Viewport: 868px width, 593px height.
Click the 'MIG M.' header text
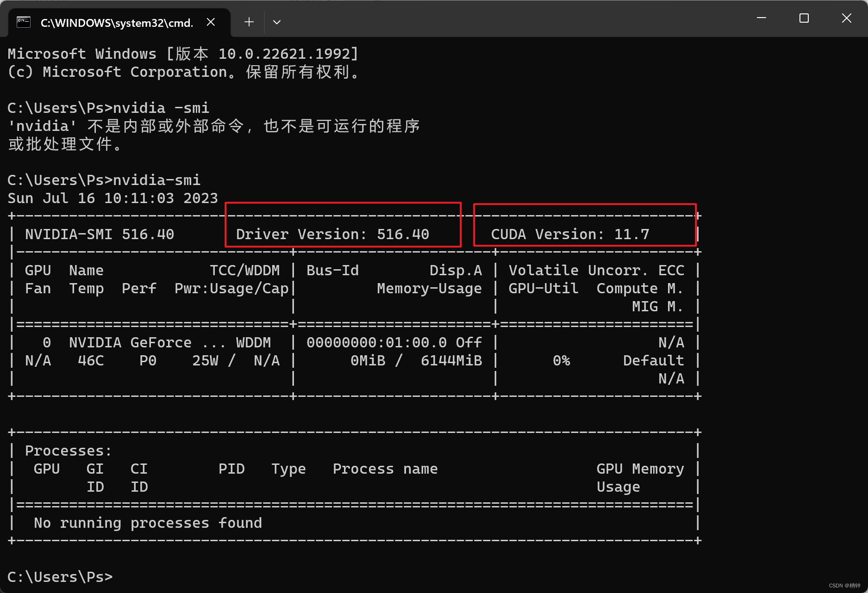coord(657,307)
